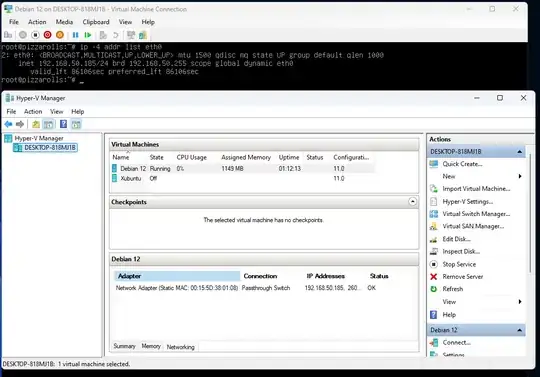540x377 pixels.
Task: Click the green Reset icon in VM toolbar
Action: pyautogui.click(x=87, y=35)
